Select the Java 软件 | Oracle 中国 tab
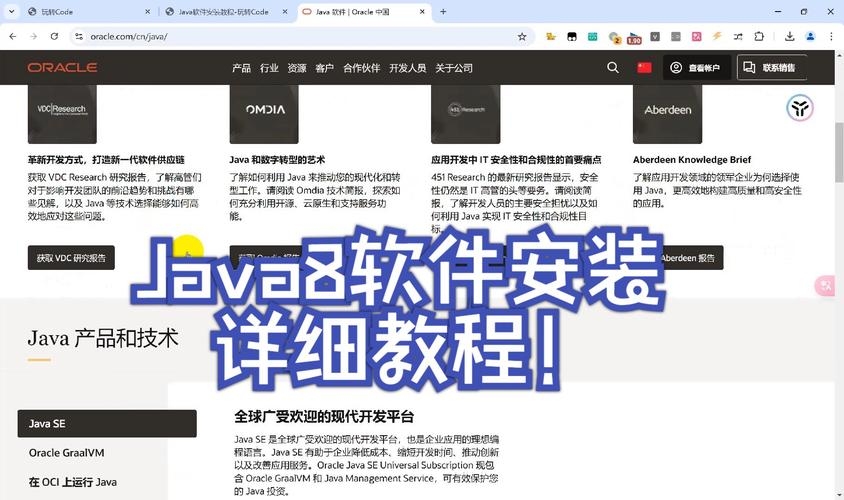Screen dimensions: 844x500 pos(364,11)
